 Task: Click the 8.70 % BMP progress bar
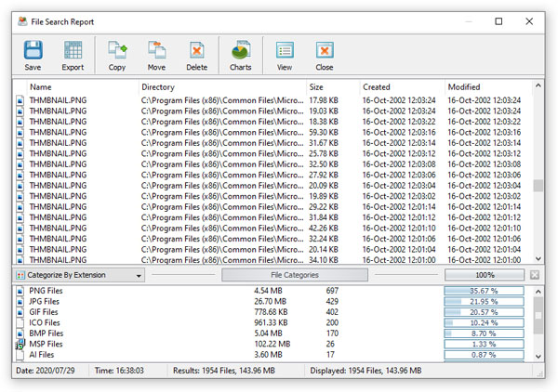click(484, 333)
